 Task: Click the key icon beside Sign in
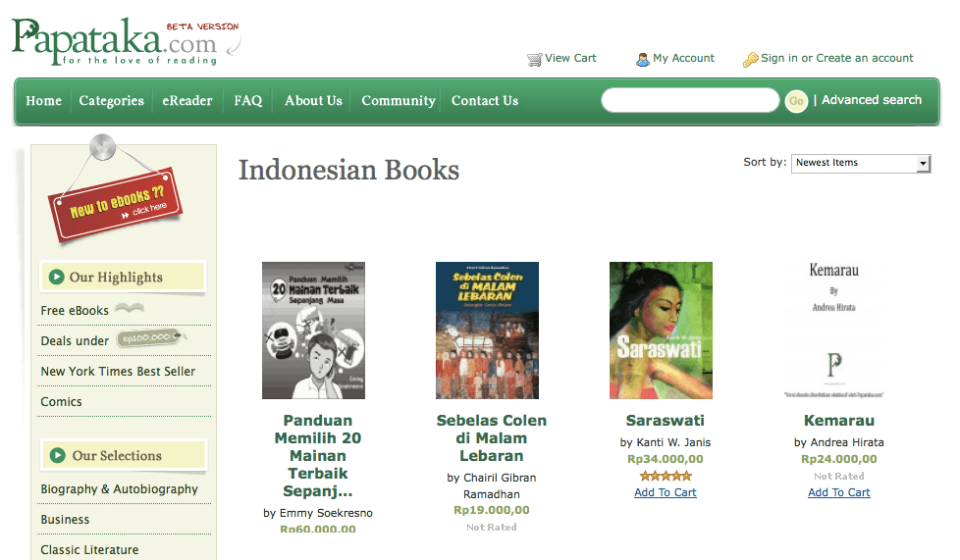[x=750, y=60]
